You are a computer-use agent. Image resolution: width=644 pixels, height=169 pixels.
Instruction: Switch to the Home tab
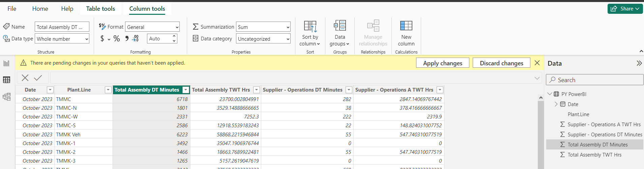(40, 9)
